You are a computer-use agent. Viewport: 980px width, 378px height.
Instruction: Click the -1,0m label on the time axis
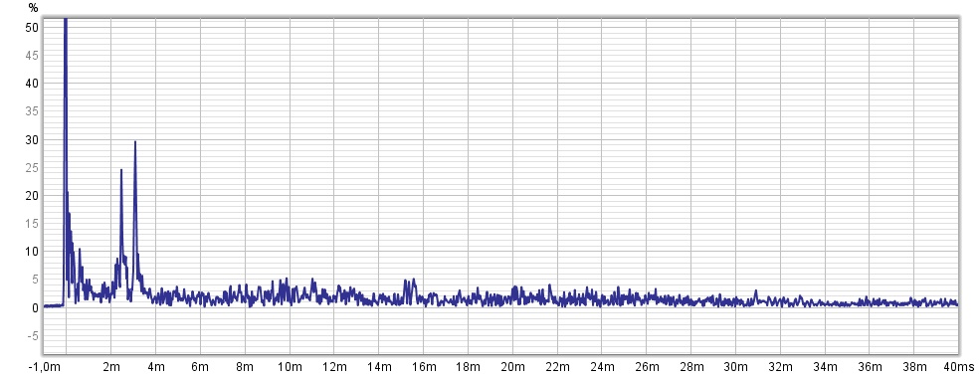point(45,365)
